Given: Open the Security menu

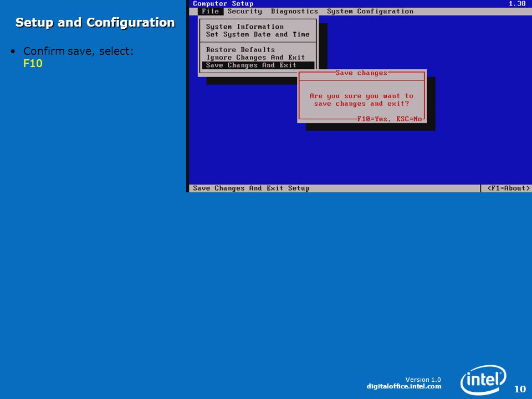Looking at the screenshot, I should tap(244, 11).
